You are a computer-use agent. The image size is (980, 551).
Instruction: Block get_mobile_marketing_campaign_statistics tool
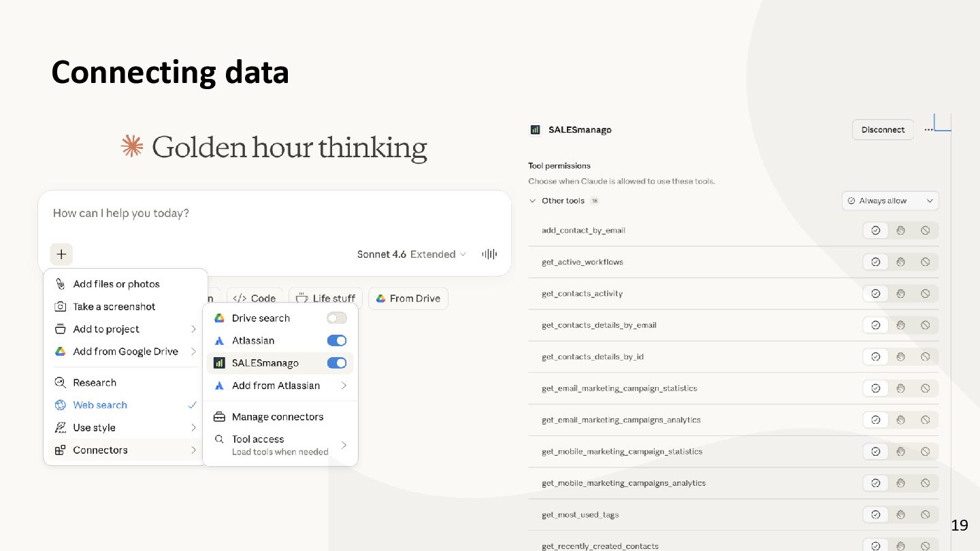click(x=926, y=452)
